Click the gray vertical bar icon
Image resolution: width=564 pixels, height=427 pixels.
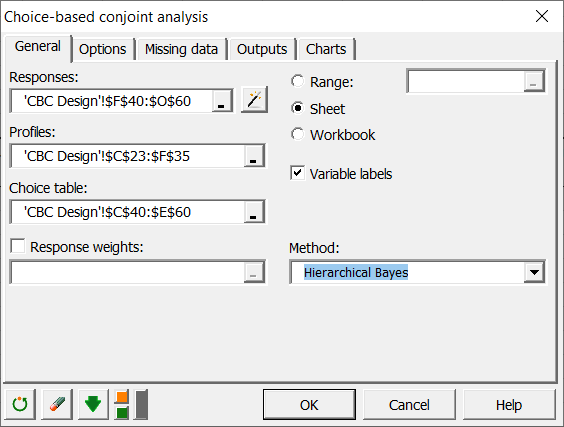(x=141, y=404)
